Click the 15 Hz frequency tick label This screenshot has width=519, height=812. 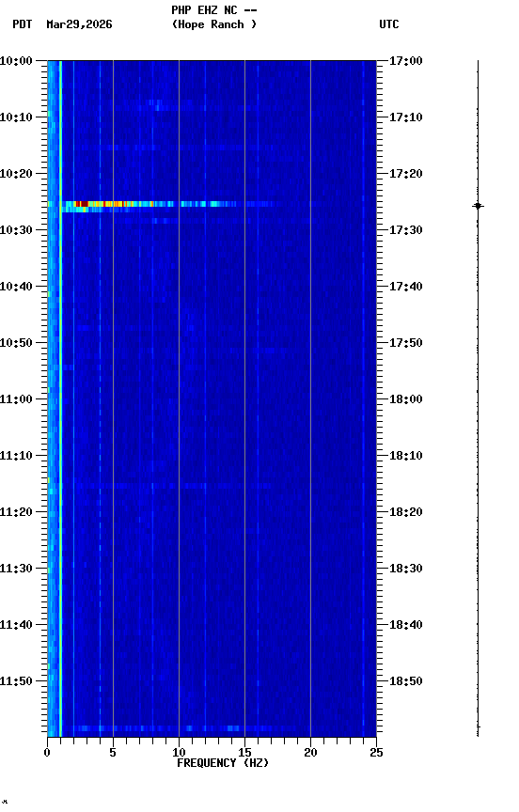tap(244, 754)
